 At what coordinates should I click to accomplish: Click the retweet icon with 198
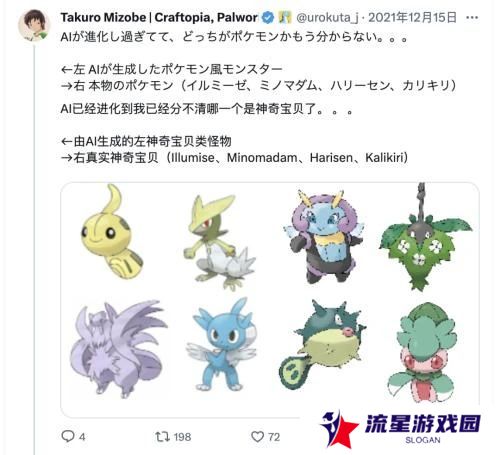(x=163, y=436)
